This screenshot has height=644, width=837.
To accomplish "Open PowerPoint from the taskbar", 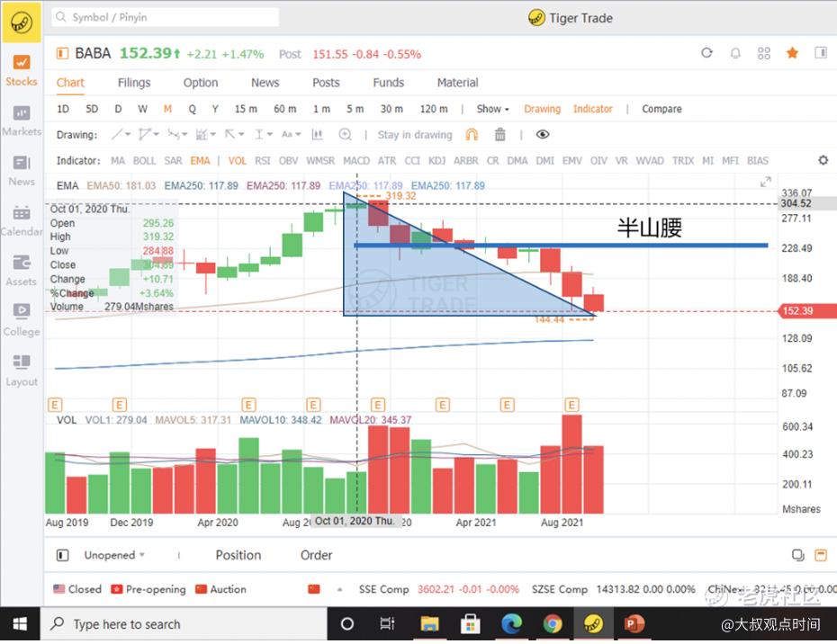I will click(634, 623).
